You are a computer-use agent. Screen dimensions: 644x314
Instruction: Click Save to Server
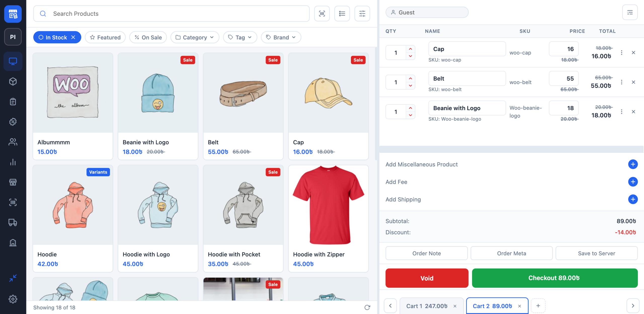coord(596,253)
